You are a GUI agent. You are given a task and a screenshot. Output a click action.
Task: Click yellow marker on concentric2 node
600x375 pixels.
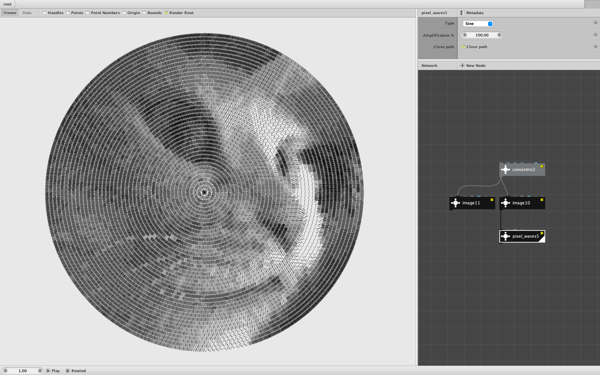click(x=542, y=166)
